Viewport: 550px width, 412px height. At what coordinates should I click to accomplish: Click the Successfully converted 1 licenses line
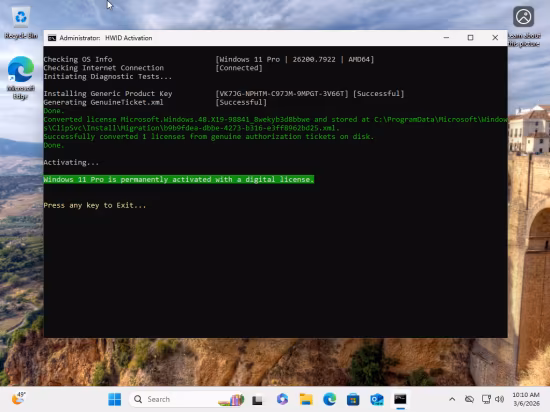[209, 137]
